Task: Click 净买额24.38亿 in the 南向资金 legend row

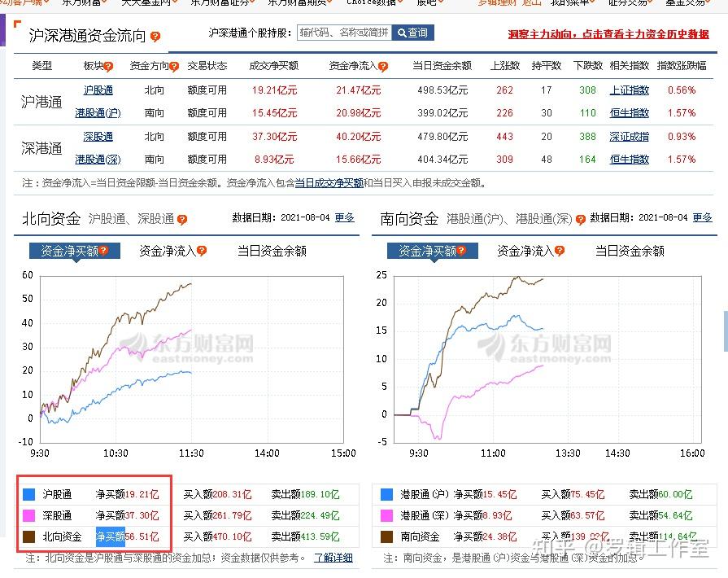Action: 485,537
